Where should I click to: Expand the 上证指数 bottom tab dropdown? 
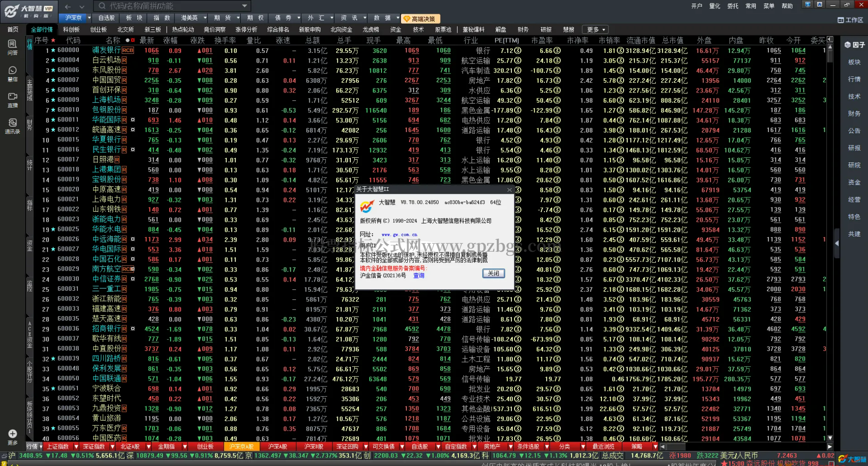coord(76,446)
